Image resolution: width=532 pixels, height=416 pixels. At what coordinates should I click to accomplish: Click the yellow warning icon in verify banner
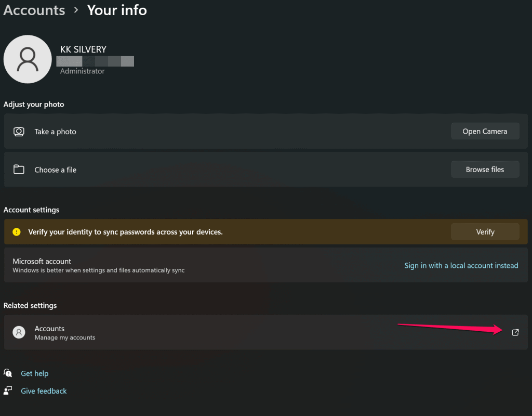pos(16,232)
